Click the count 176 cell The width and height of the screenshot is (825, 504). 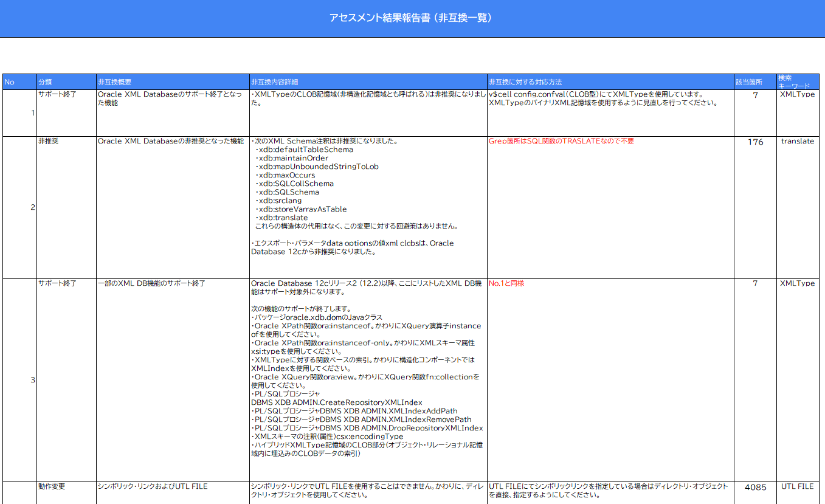[754, 142]
